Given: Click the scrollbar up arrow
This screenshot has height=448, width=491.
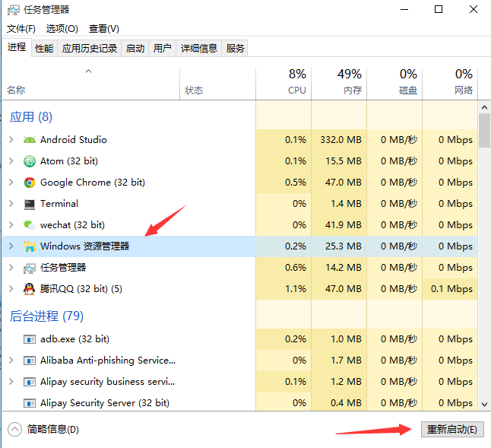Looking at the screenshot, I should [x=484, y=107].
